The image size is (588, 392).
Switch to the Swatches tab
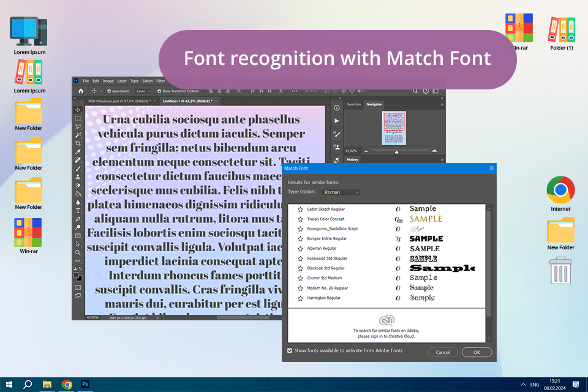pos(353,104)
